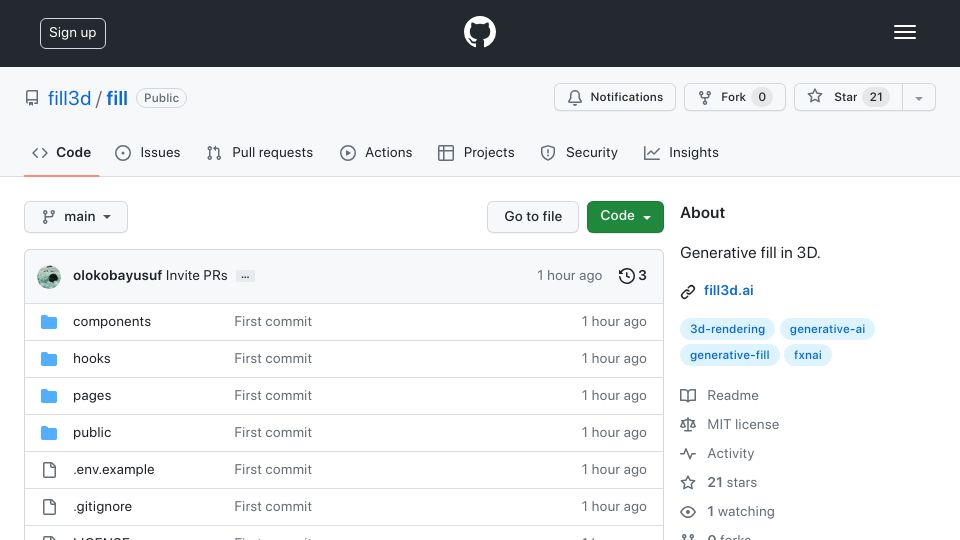Click the .gitignore file icon
Screen dimensions: 960x540
pyautogui.click(x=49, y=507)
